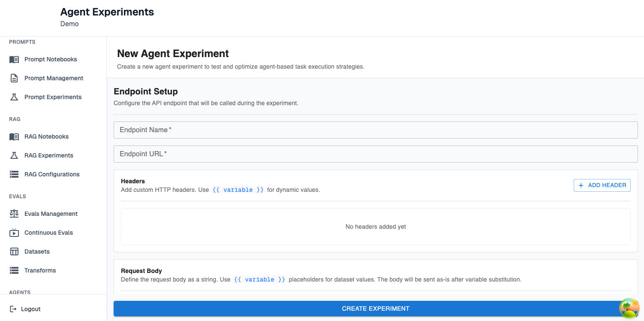Click into the Endpoint URL field
This screenshot has height=321, width=644.
(375, 154)
